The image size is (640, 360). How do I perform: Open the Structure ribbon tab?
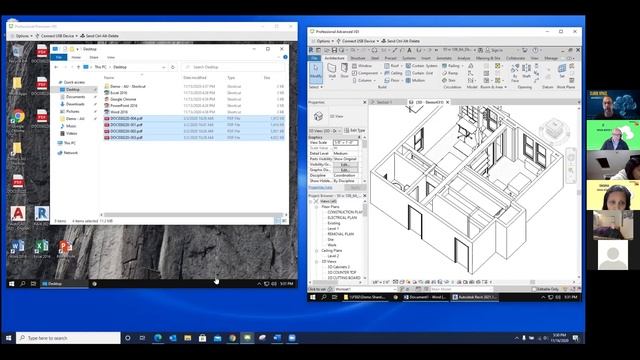click(358, 58)
